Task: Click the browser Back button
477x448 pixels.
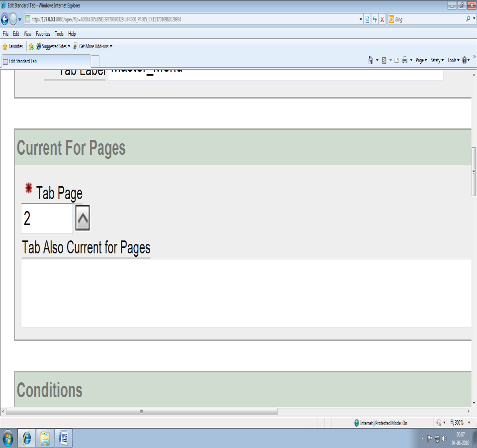Action: tap(5, 19)
